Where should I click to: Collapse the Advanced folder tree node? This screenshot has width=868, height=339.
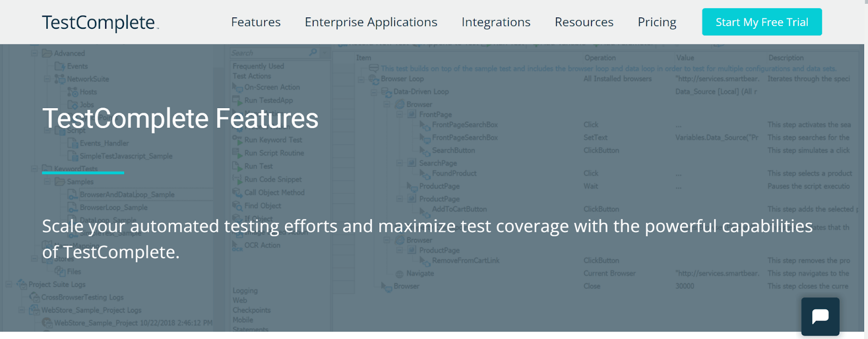pos(35,53)
